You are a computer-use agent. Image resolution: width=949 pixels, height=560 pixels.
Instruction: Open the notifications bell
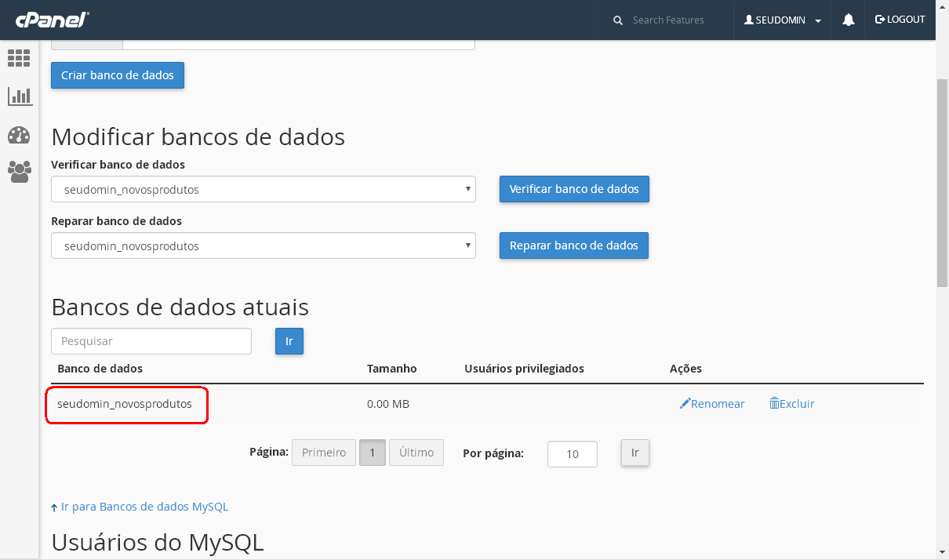click(848, 20)
